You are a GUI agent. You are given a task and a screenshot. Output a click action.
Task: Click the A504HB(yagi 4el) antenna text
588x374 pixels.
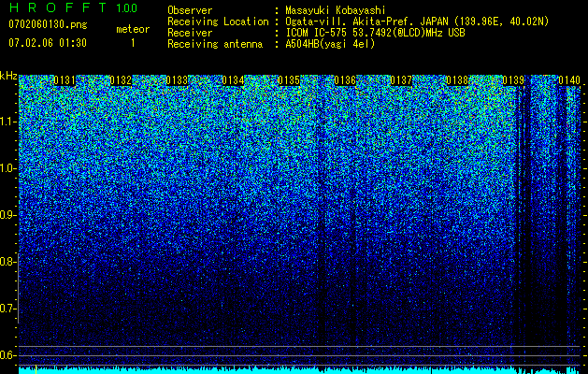[x=330, y=44]
